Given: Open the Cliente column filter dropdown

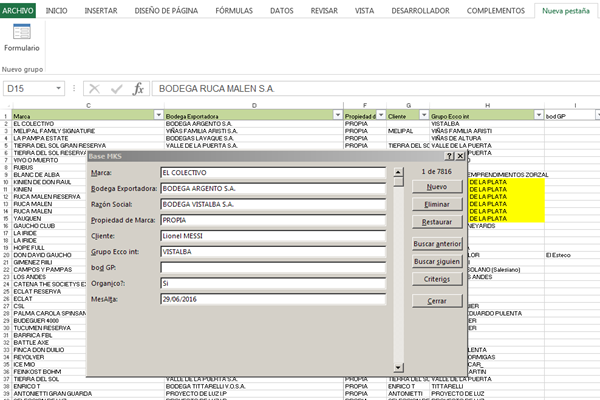Looking at the screenshot, I should pyautogui.click(x=424, y=116).
